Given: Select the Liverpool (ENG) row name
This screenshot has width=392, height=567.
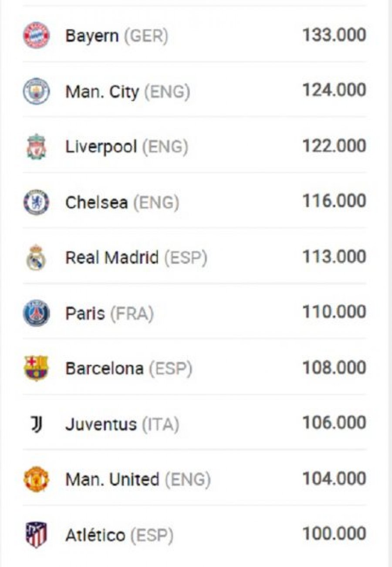Looking at the screenshot, I should [127, 147].
